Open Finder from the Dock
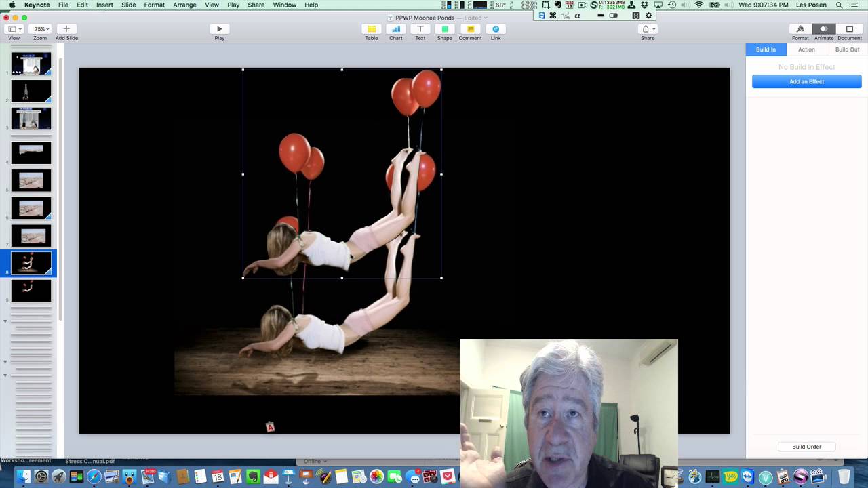The width and height of the screenshot is (868, 488). [24, 476]
